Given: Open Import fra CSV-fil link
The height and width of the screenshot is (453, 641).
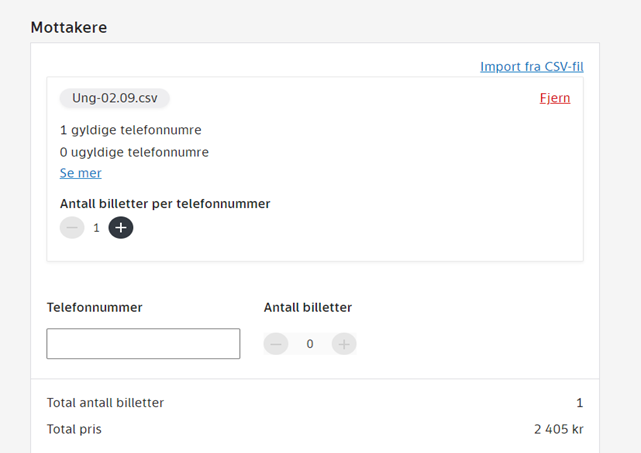Looking at the screenshot, I should (x=531, y=67).
